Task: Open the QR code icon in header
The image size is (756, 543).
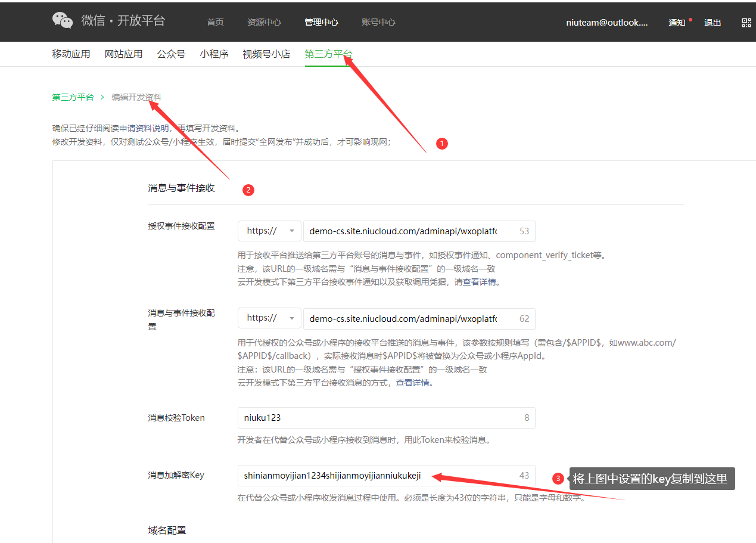Action: coord(746,23)
